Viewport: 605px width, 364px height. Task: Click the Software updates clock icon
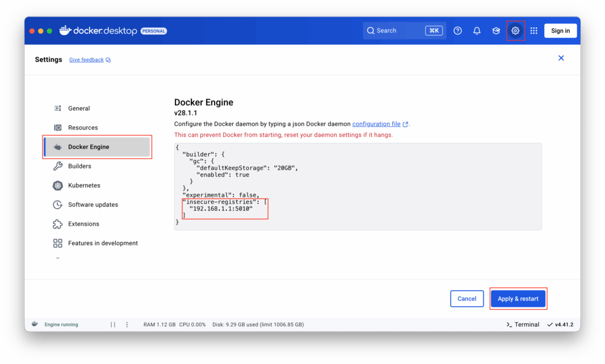(57, 204)
